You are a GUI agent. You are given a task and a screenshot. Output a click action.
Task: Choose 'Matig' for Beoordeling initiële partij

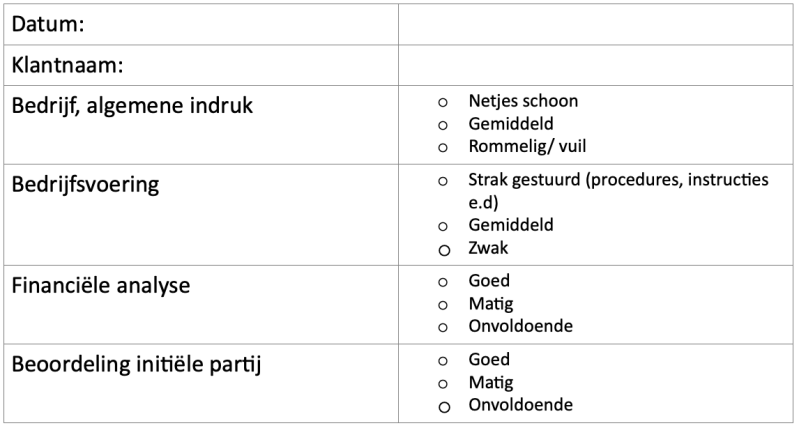tap(443, 384)
